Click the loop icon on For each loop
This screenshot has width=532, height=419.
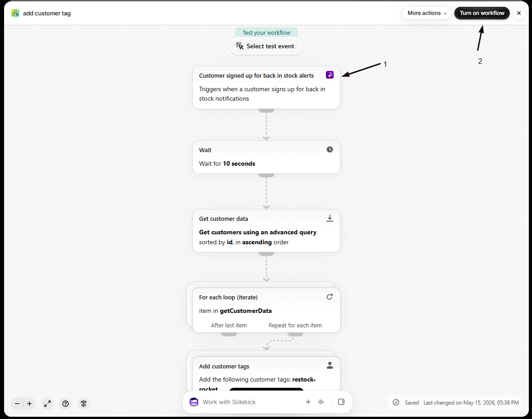[330, 297]
